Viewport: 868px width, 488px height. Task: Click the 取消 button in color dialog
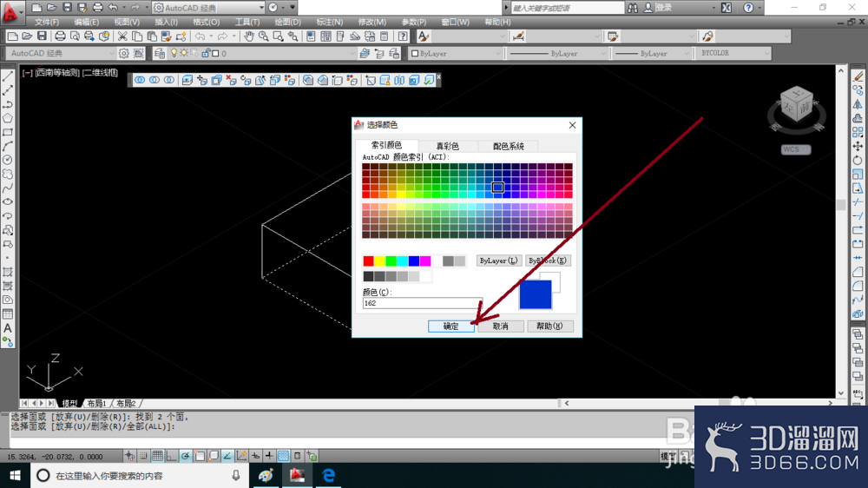(x=501, y=326)
